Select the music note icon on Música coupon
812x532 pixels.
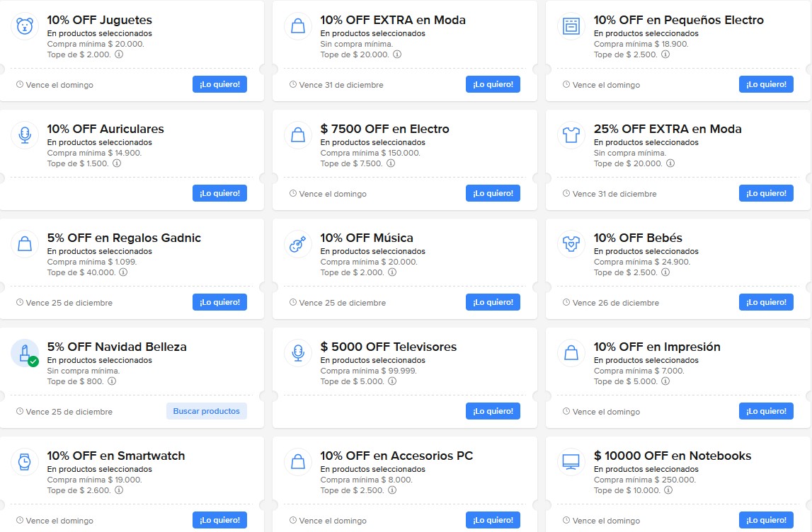pos(298,243)
